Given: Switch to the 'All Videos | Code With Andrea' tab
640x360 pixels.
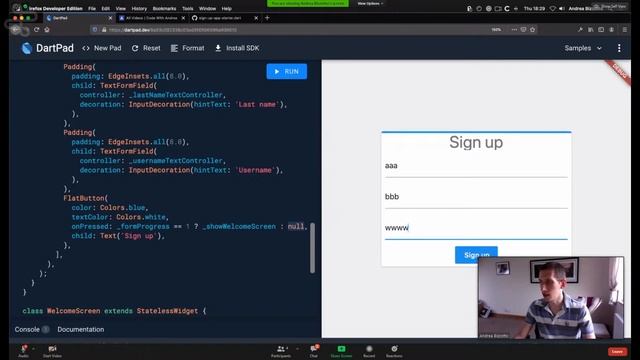Looking at the screenshot, I should point(152,18).
